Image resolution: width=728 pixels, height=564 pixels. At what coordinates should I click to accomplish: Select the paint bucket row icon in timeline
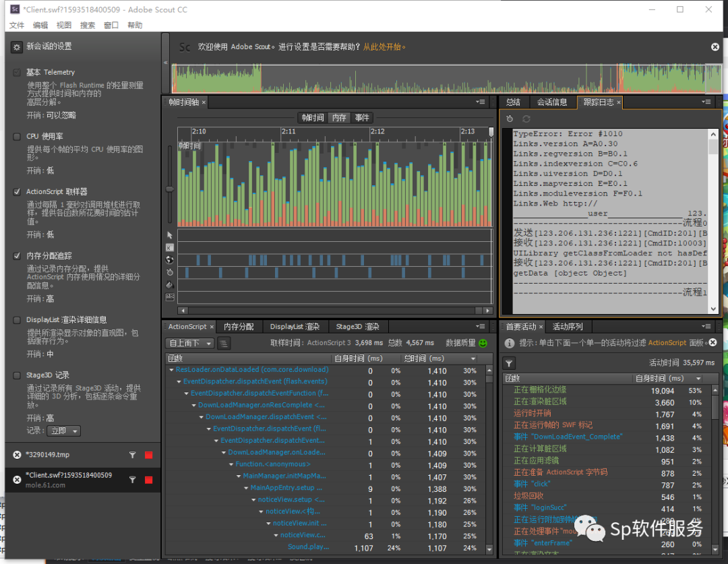(x=169, y=284)
